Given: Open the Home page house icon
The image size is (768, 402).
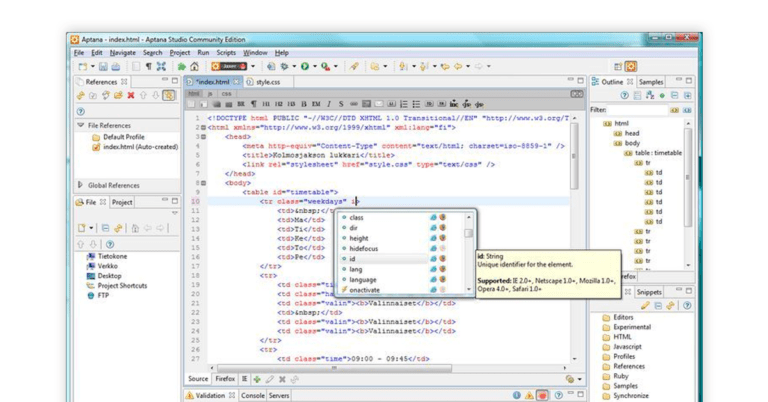Looking at the screenshot, I should [194, 67].
